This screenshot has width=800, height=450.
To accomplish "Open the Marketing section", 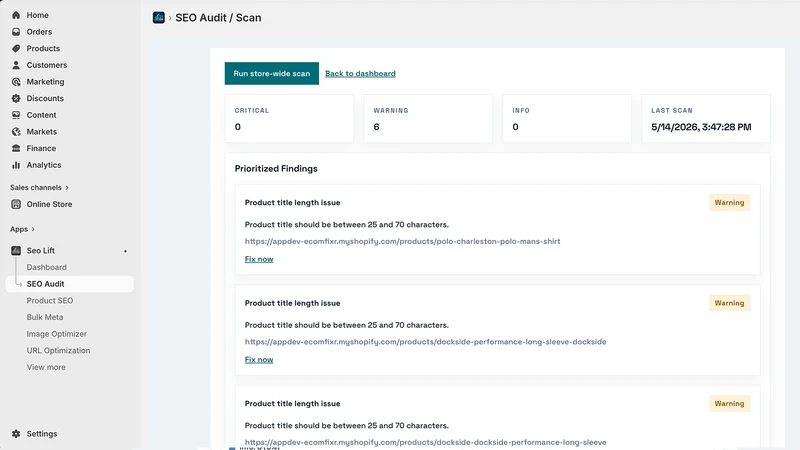I will pos(45,82).
